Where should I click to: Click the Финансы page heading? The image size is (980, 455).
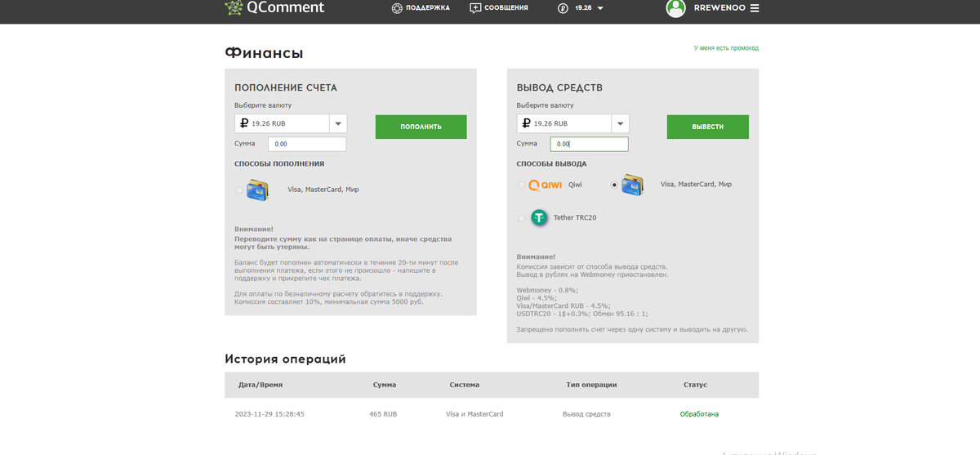coord(265,53)
